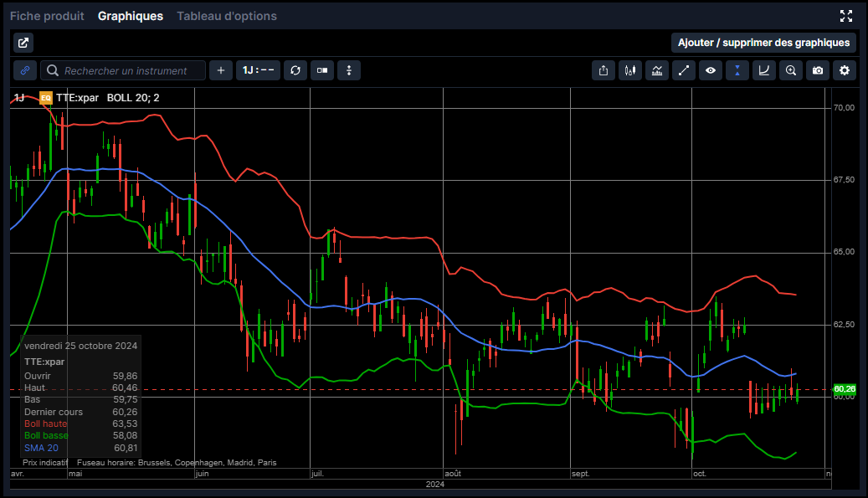Click the 65,00 price axis label
The height and width of the screenshot is (498, 868).
(x=845, y=252)
